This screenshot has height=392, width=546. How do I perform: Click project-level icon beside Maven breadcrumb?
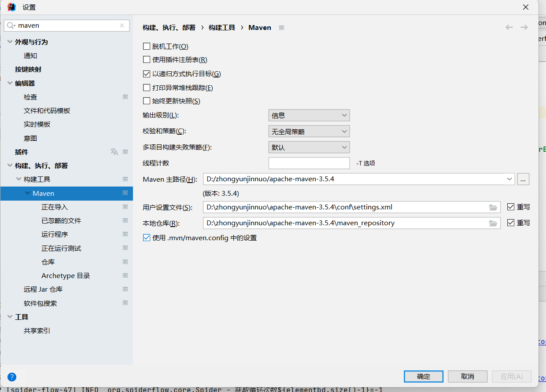282,28
